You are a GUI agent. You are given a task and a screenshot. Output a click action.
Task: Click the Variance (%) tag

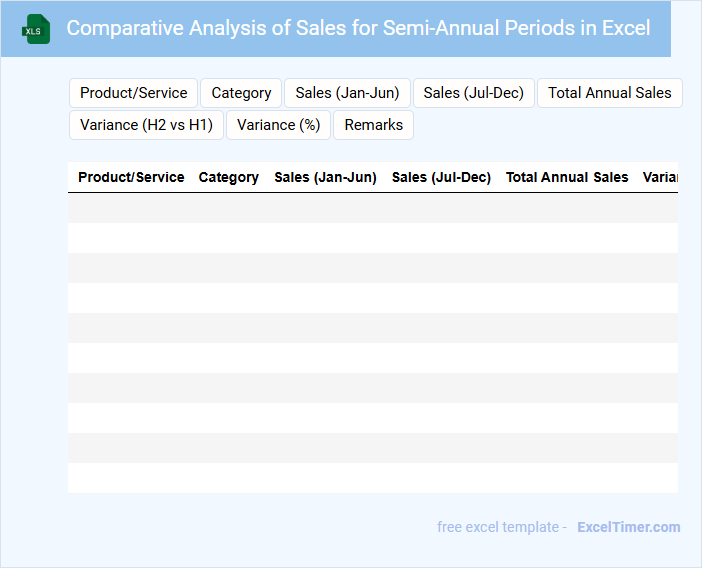coord(278,125)
